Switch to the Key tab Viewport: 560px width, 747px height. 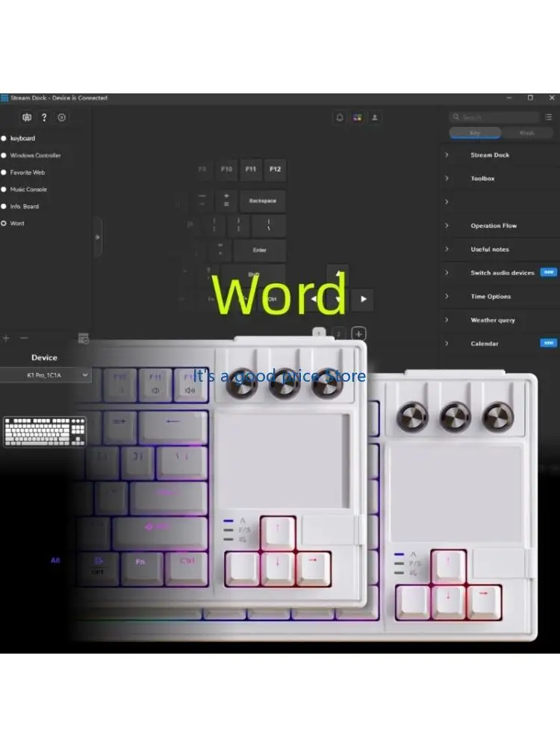point(475,133)
